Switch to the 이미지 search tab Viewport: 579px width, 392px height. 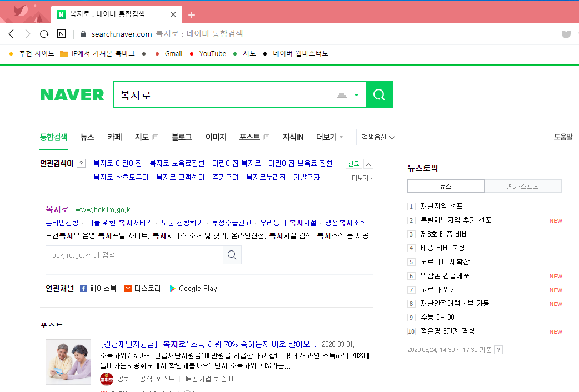(x=216, y=137)
